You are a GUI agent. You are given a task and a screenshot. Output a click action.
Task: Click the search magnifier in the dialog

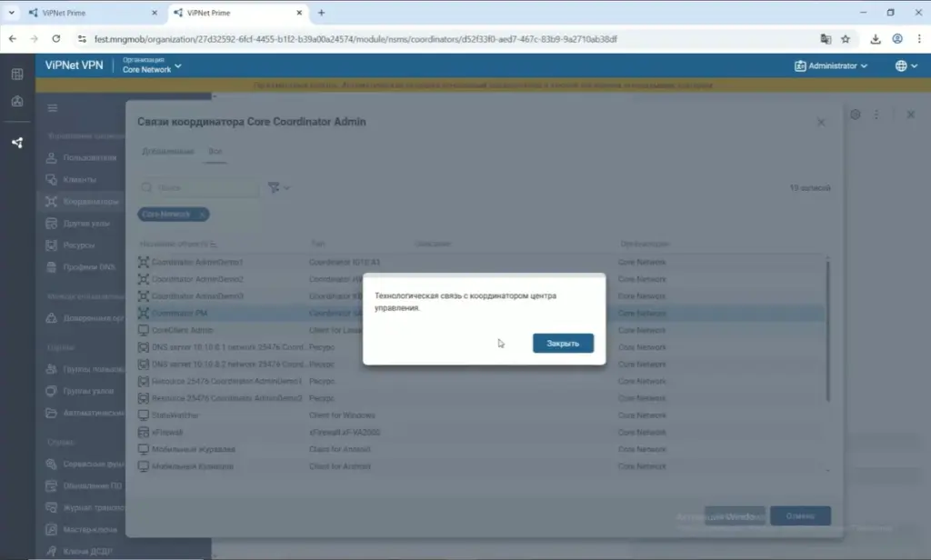point(147,187)
